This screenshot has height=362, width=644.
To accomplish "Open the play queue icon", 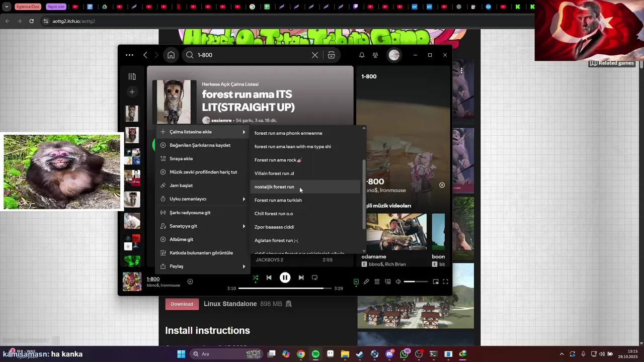I will point(377,282).
